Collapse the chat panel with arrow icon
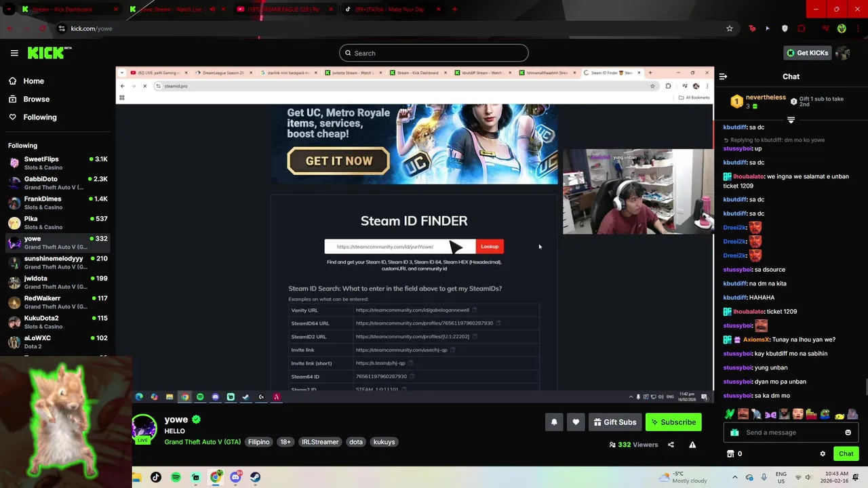 click(x=723, y=77)
